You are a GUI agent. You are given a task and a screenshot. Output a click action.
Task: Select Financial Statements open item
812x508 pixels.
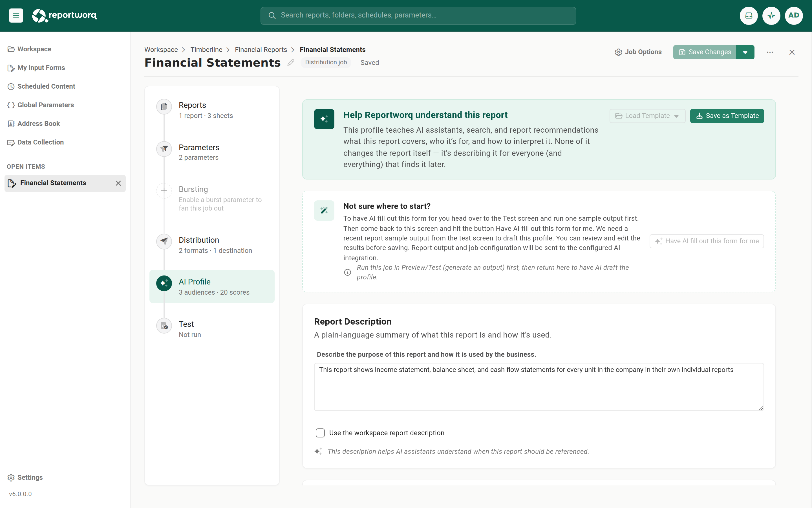pyautogui.click(x=65, y=183)
